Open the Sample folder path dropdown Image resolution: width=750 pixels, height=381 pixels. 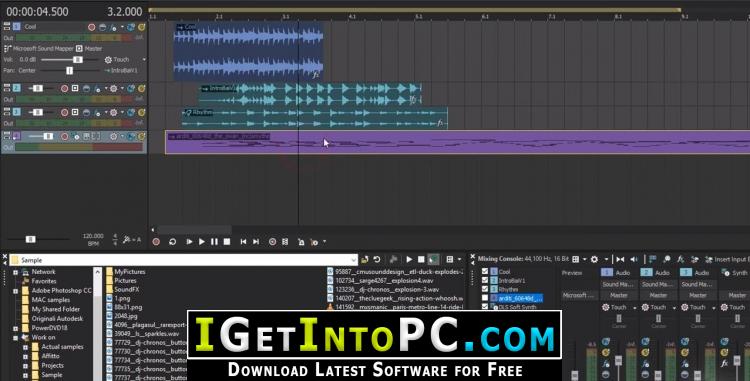pos(353,260)
